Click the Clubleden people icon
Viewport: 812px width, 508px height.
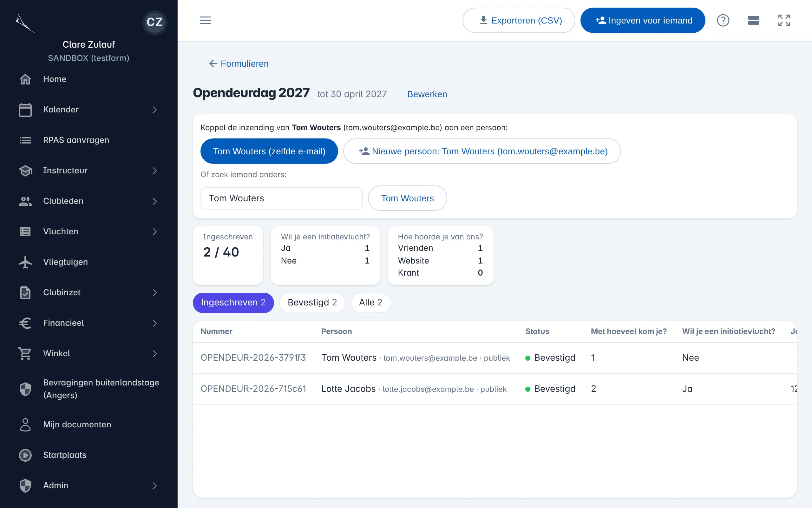coord(25,201)
